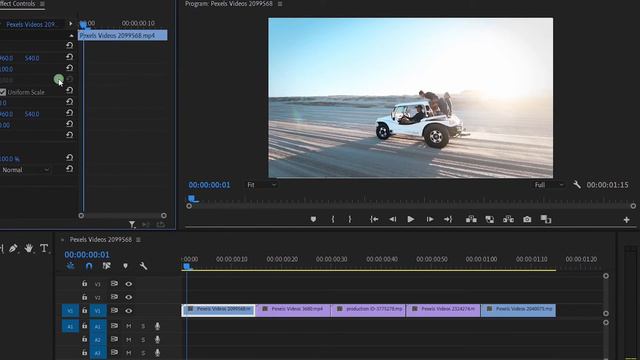Mute audio track A1
The height and width of the screenshot is (360, 640).
[129, 326]
